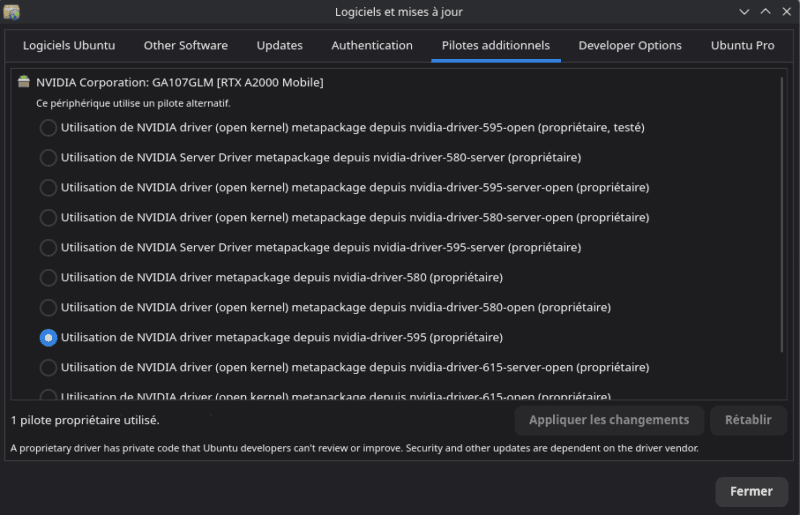Viewport: 800px width, 515px height.
Task: Click '1 pilote propriétaire utilisé.' status text
Action: (85, 420)
